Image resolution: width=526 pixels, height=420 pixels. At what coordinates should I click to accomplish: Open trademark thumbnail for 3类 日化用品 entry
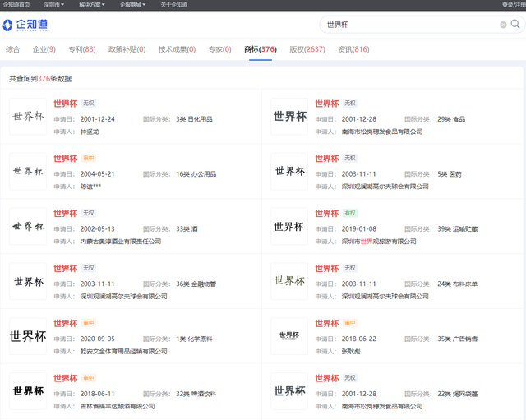[28, 117]
